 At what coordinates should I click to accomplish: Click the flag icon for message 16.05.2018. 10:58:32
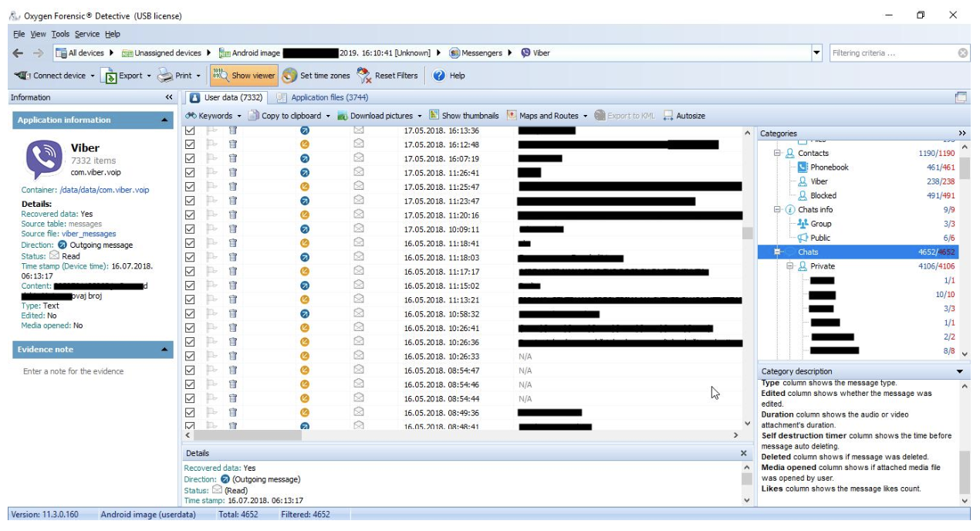click(212, 314)
